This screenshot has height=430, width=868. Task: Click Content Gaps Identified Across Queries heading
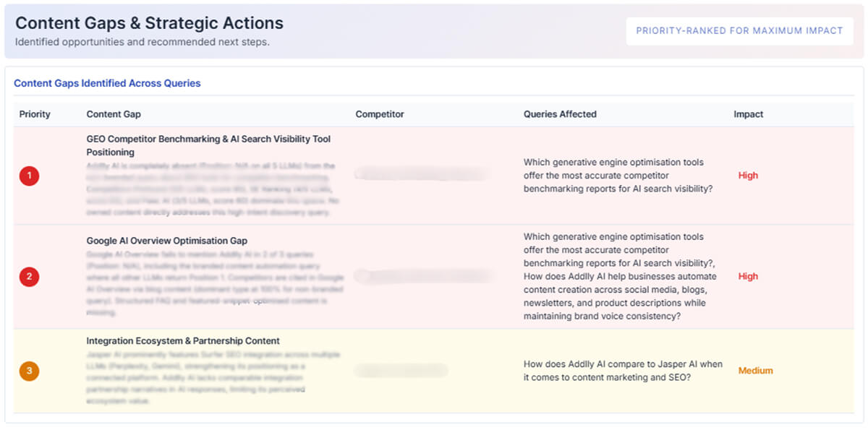point(107,83)
